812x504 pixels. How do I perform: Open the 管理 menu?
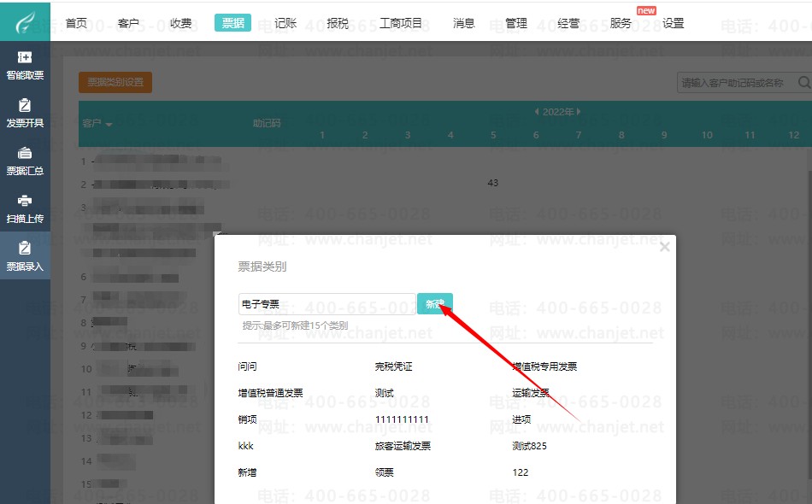(x=515, y=23)
